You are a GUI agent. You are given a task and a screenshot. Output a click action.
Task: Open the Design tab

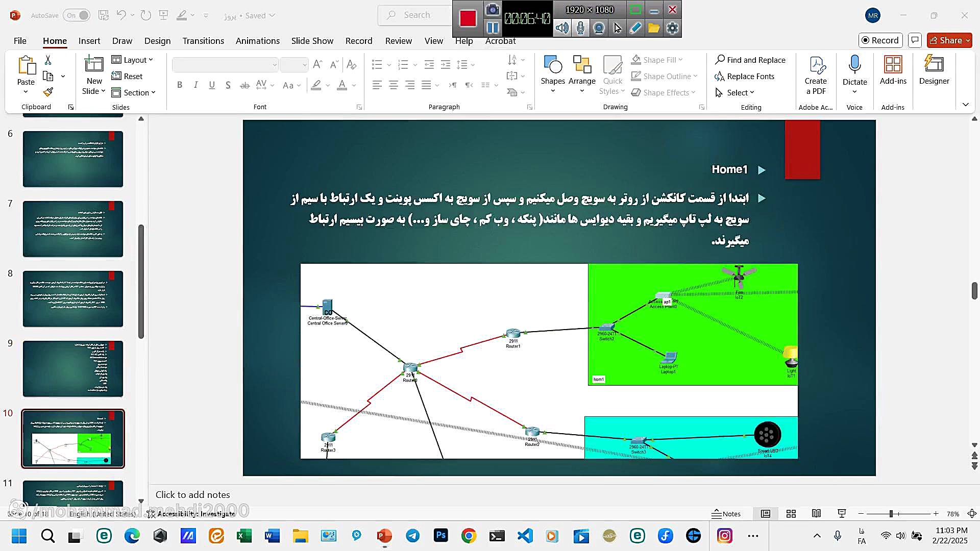(157, 41)
